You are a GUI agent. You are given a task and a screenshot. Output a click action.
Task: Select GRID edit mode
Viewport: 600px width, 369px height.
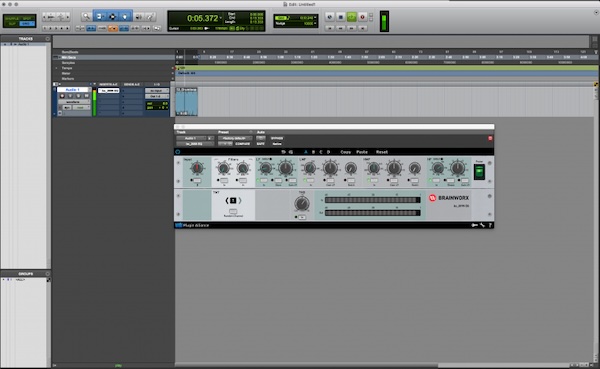tap(26, 24)
